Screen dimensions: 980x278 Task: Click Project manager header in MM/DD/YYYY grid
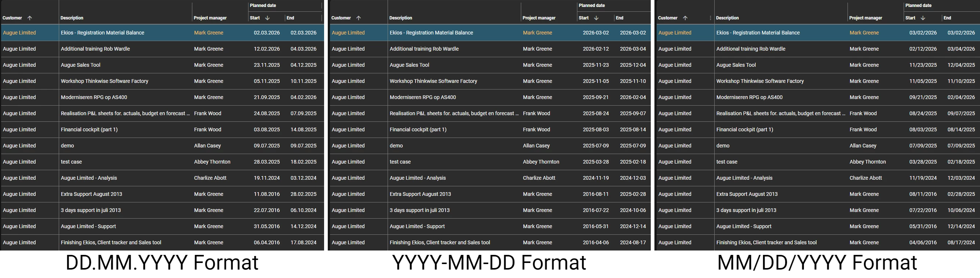pos(865,18)
